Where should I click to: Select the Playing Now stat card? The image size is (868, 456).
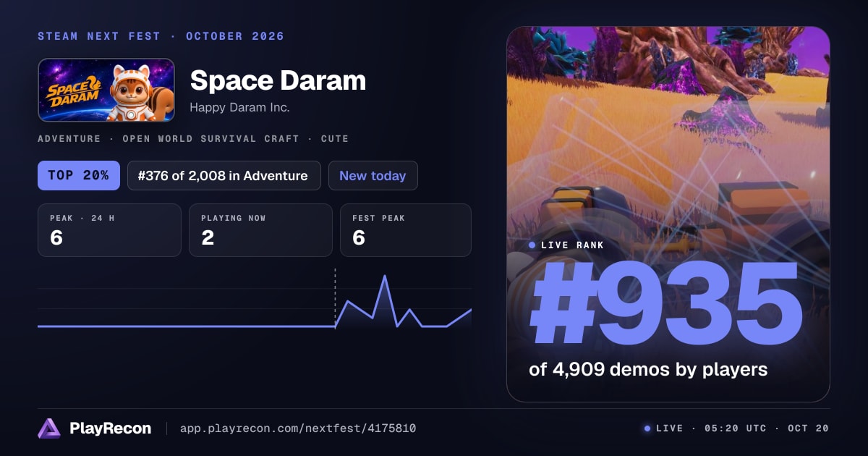[x=260, y=230]
